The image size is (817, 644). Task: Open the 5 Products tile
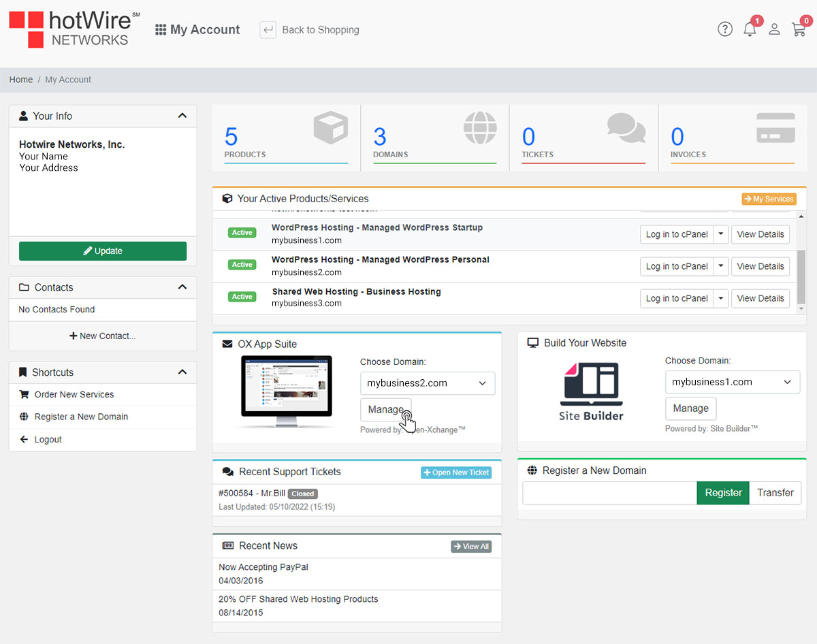(286, 138)
